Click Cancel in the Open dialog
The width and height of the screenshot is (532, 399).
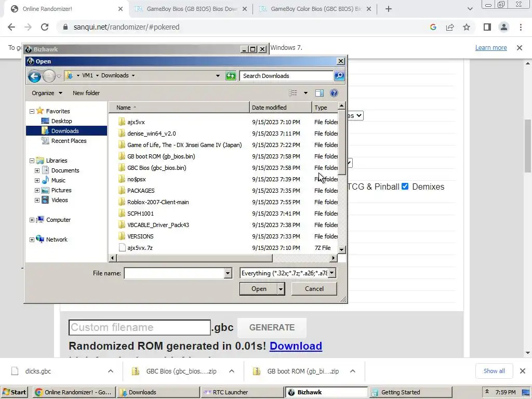click(314, 289)
